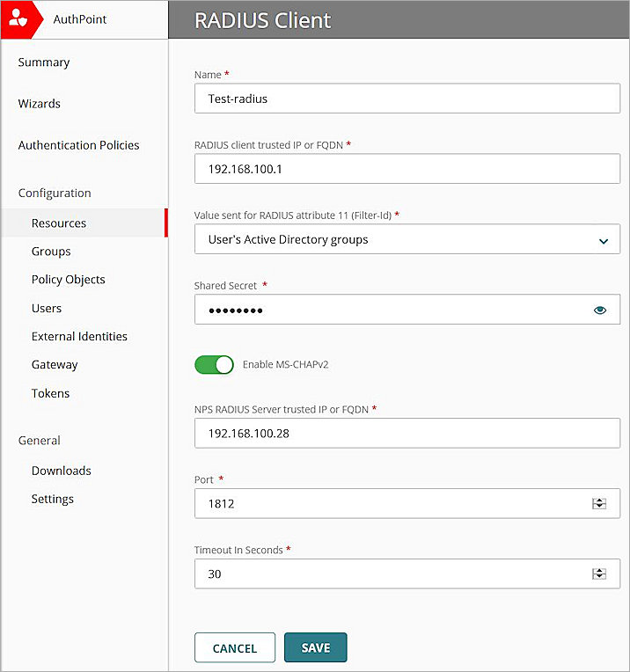
Task: Go to Gateway settings
Action: pos(55,365)
